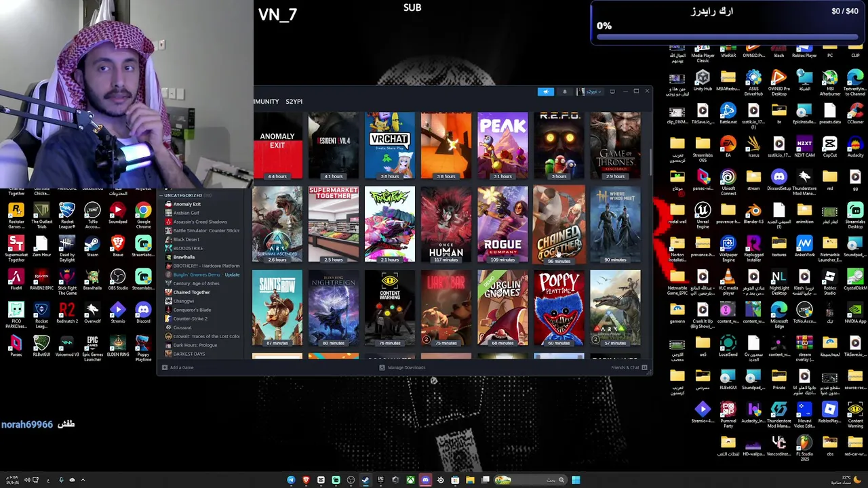This screenshot has width=868, height=488.
Task: Open Google Chrome desktop shortcut
Action: click(x=143, y=216)
